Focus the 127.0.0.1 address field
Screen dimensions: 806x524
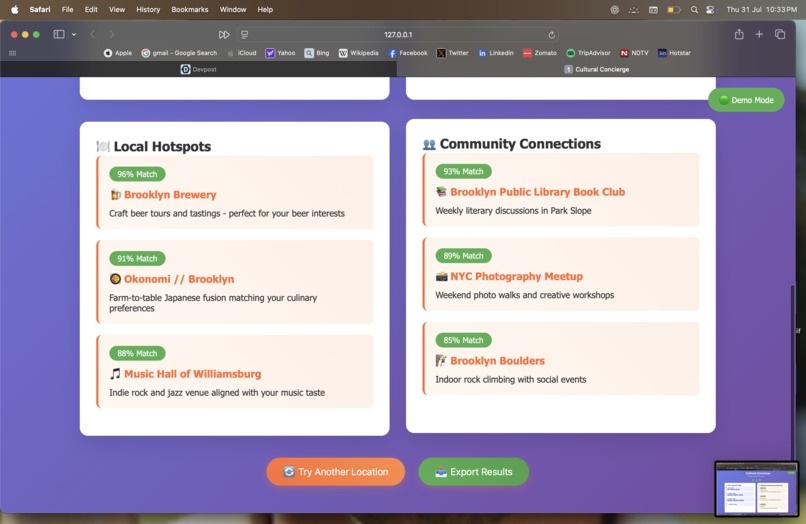coord(398,34)
